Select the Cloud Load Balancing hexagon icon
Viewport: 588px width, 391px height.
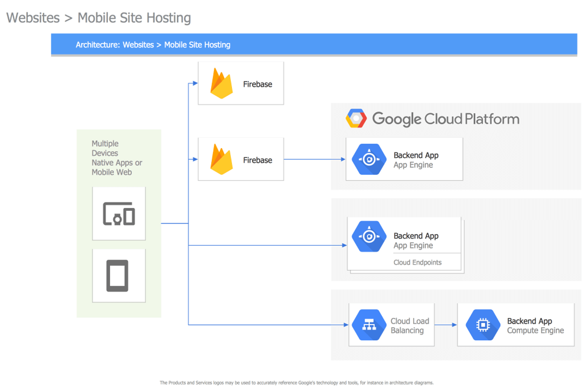coord(369,325)
